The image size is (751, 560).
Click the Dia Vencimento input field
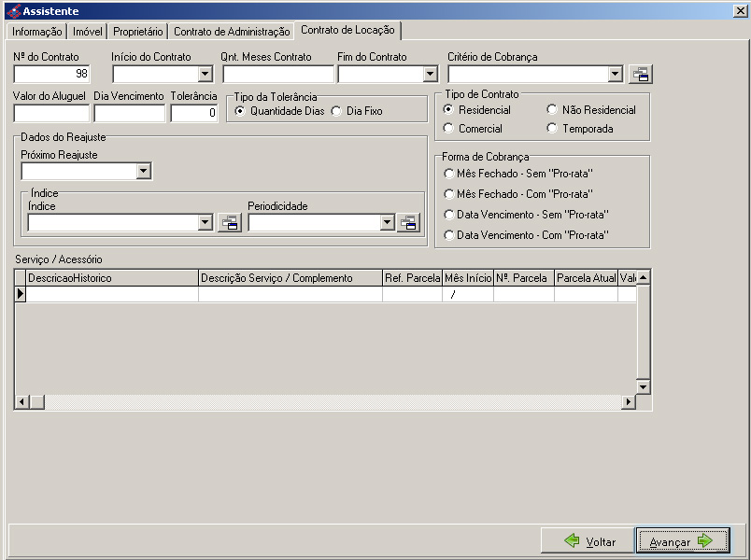click(129, 113)
